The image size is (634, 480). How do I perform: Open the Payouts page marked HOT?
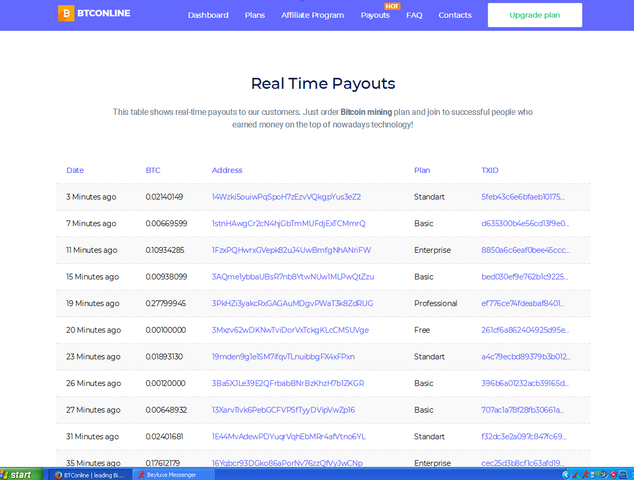tap(375, 15)
